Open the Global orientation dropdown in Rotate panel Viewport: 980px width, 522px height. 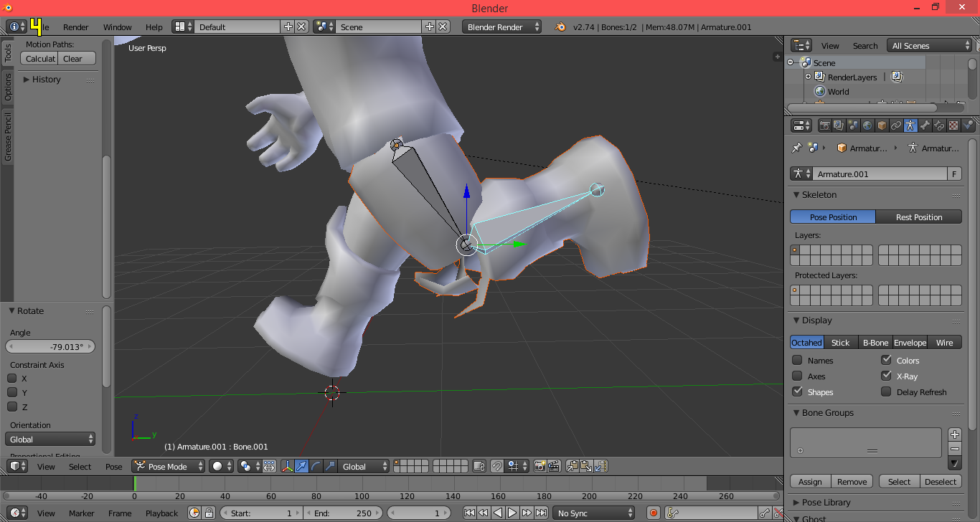point(50,440)
